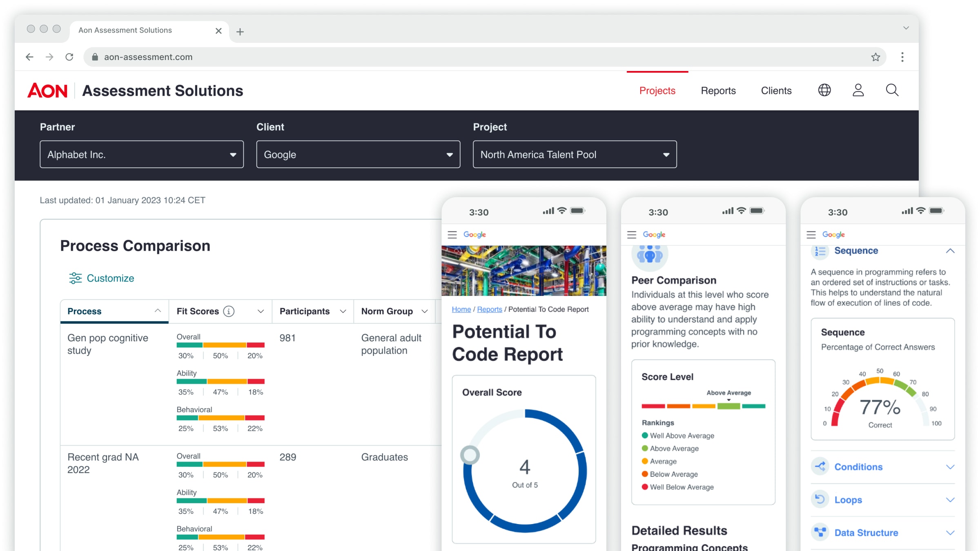Expand the Fit Scores column chevron
Viewport: 980px width, 551px height.
coord(261,311)
